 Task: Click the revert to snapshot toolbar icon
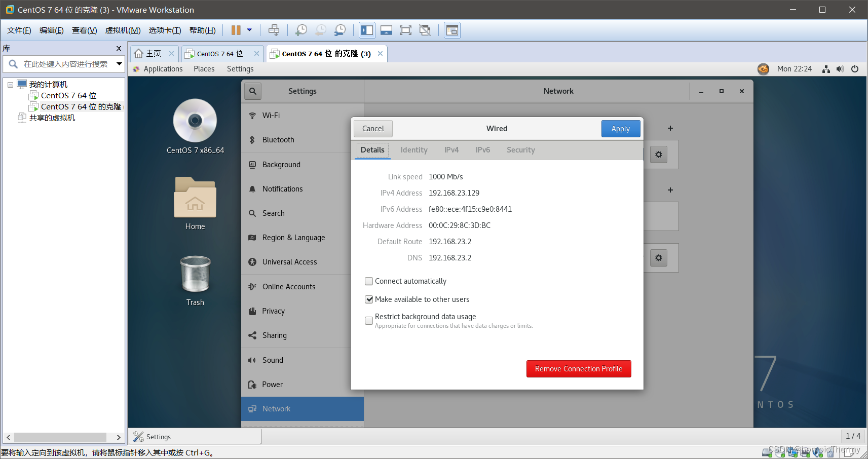click(x=320, y=30)
